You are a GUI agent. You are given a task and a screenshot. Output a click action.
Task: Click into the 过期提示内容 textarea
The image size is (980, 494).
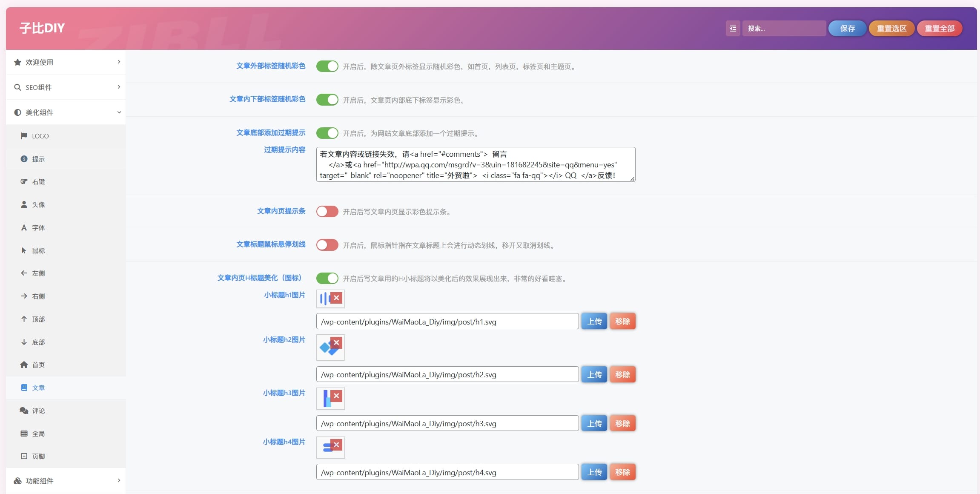pos(475,164)
